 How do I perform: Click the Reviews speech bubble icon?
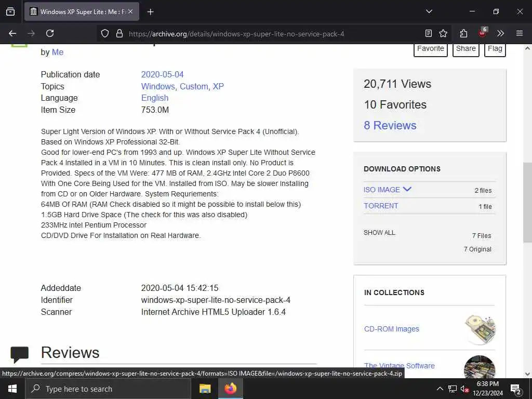(19, 354)
